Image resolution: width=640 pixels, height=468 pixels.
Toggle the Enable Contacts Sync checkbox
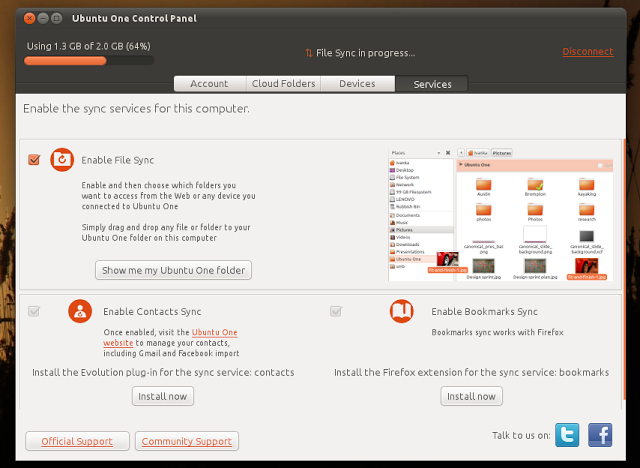[34, 311]
